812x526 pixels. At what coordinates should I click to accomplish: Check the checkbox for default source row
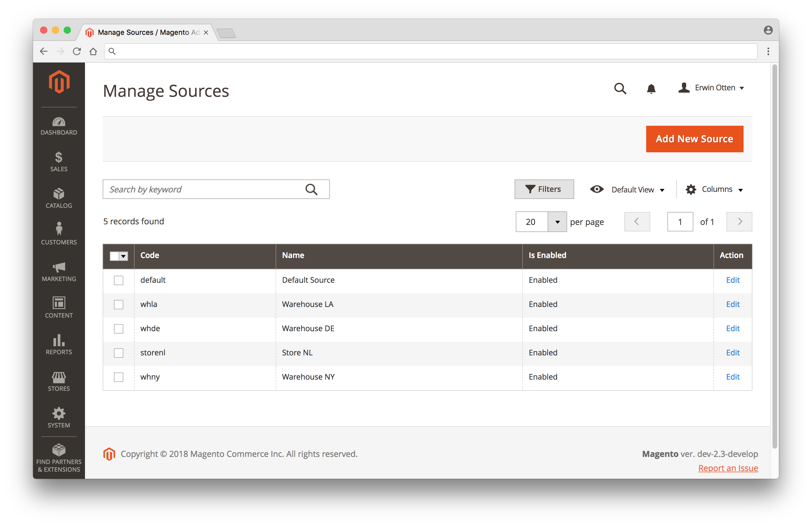[118, 280]
